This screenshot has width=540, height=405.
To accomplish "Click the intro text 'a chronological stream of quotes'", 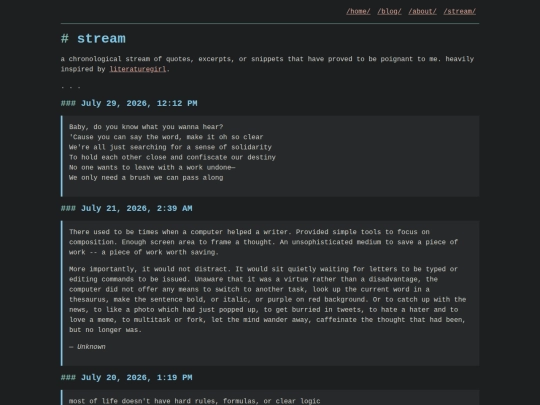I will (267, 64).
